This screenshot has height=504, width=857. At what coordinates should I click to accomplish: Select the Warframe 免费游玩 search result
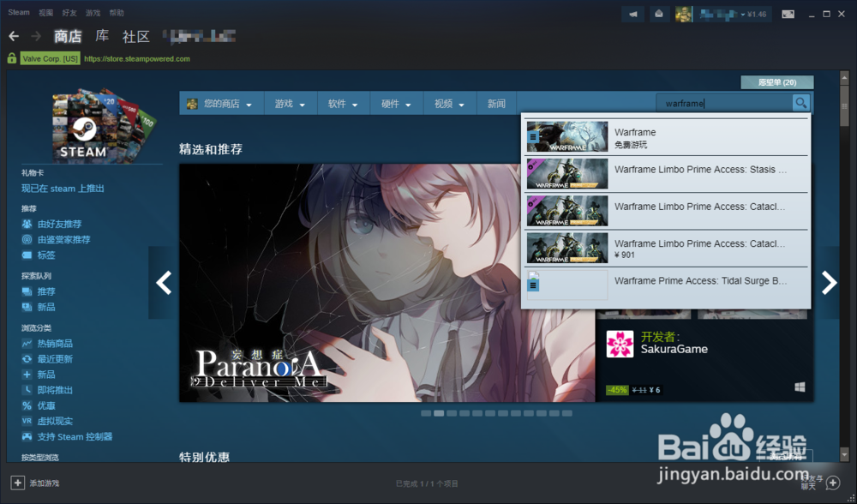(666, 136)
